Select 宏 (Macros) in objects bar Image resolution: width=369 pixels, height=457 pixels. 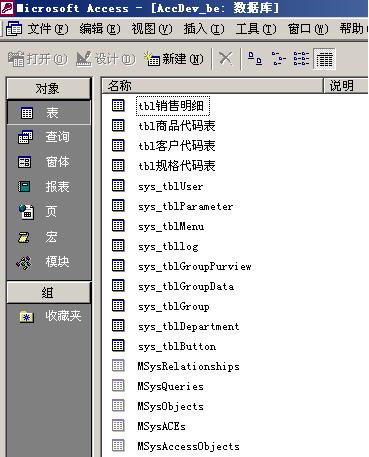48,237
